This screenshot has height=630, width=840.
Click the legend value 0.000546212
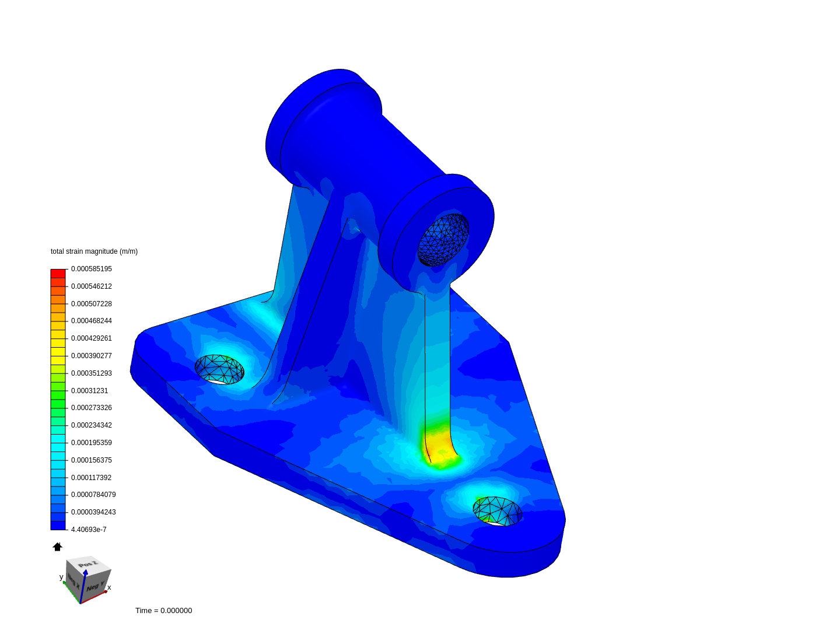coord(92,286)
